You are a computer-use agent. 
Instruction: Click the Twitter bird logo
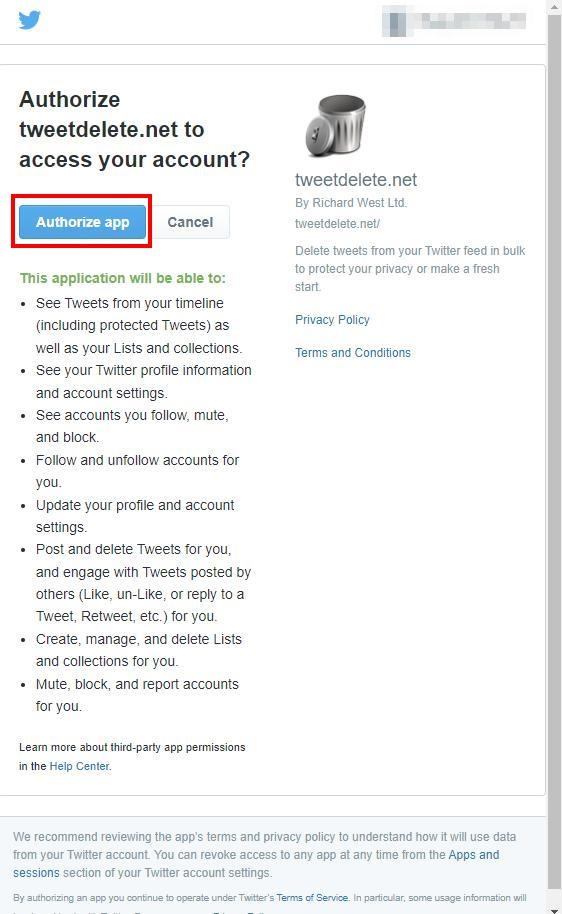(29, 20)
